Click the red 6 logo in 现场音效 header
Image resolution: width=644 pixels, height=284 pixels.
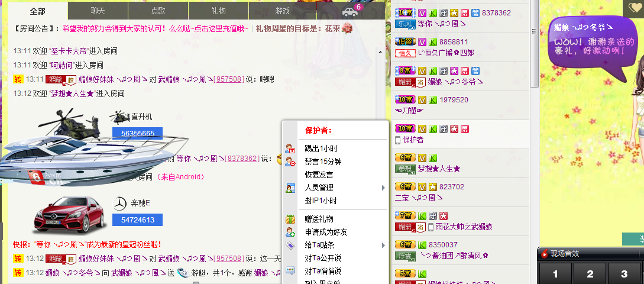pos(545,254)
